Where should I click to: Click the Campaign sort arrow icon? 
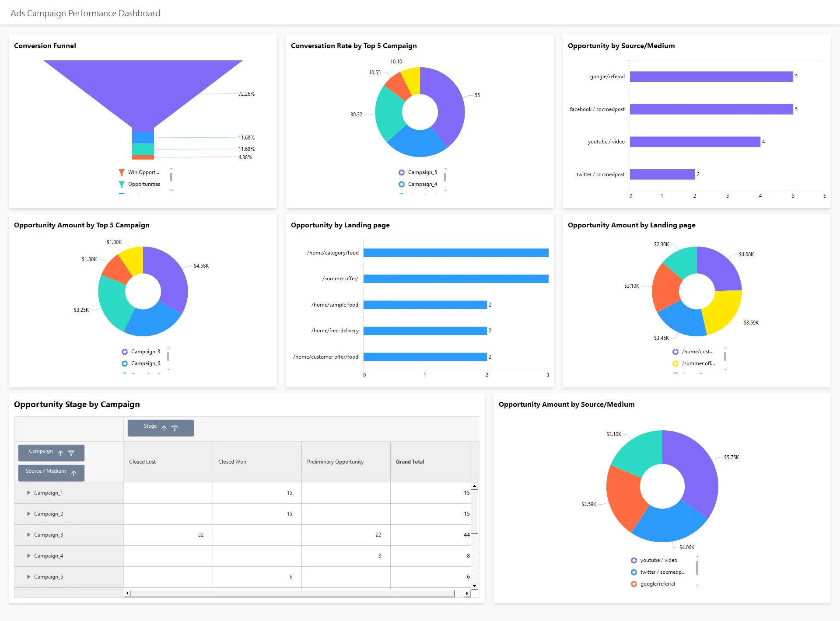[x=60, y=454]
